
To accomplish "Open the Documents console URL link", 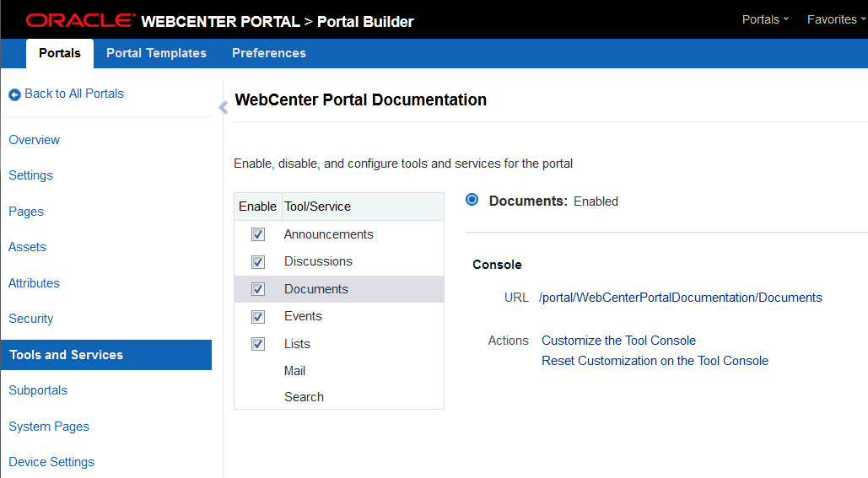I will 681,298.
